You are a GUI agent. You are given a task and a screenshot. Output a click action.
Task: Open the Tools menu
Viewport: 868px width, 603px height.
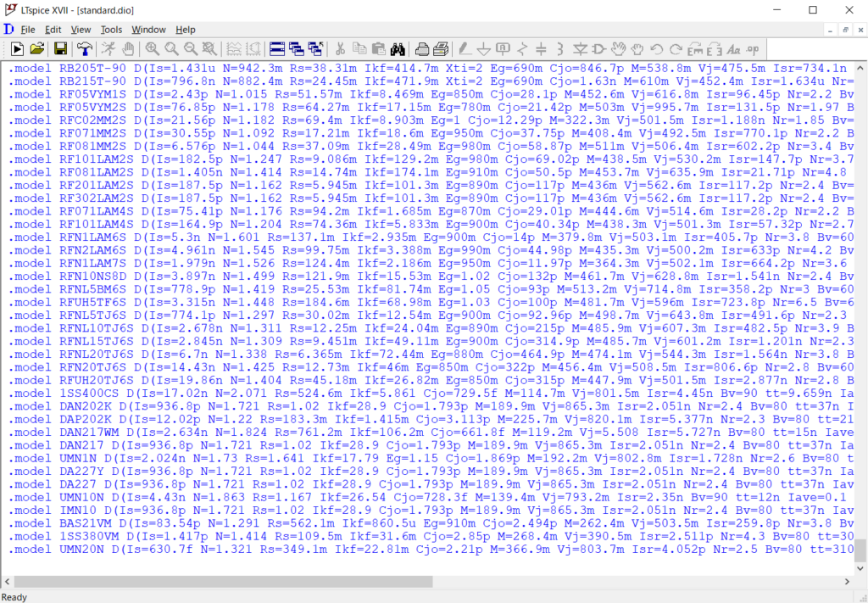pos(111,30)
